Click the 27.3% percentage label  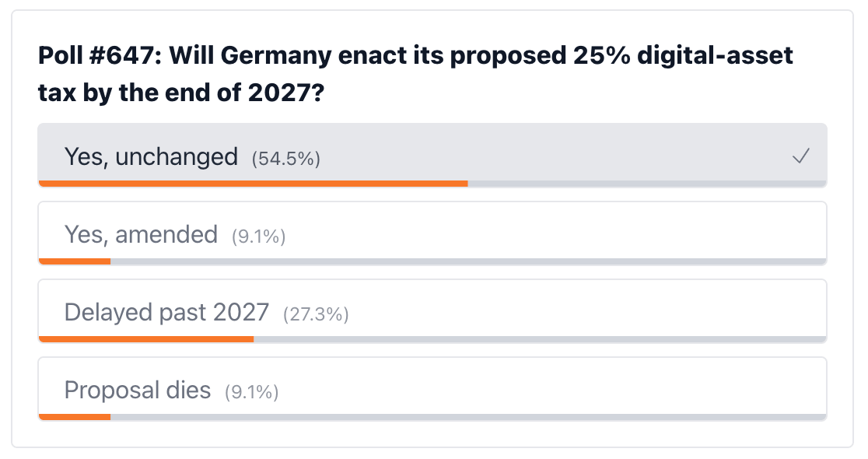coord(316,314)
